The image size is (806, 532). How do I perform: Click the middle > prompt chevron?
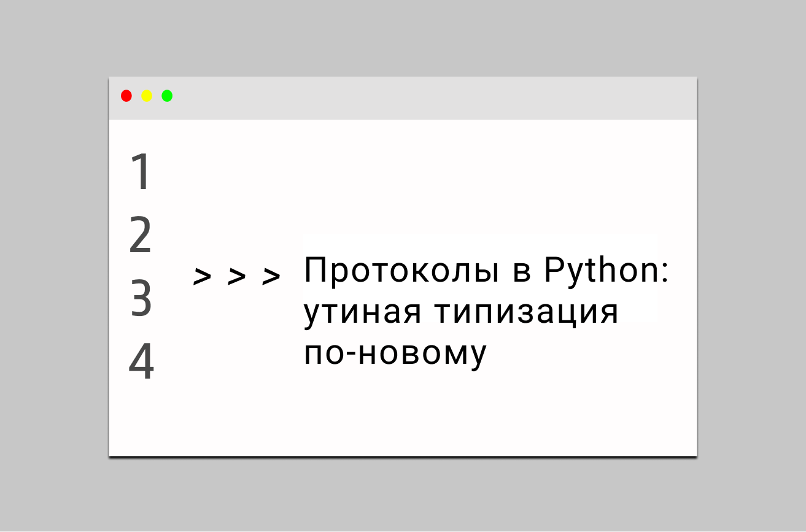click(x=236, y=277)
